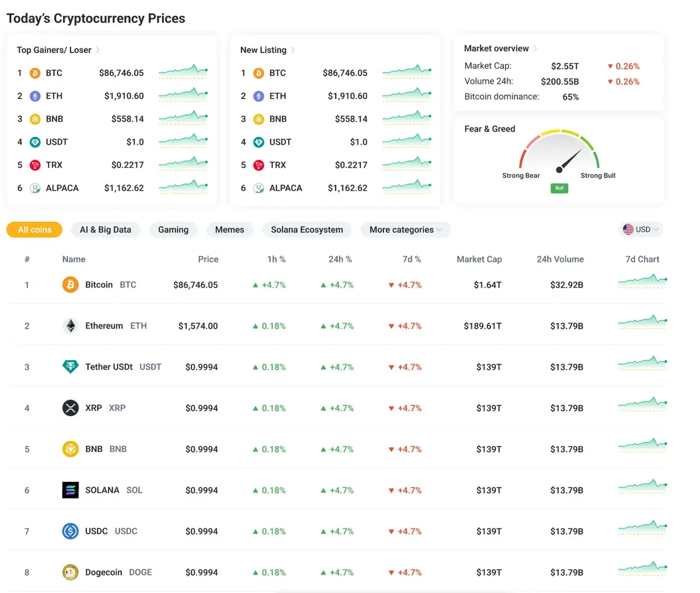Viewport: 700px width, 593px height.
Task: Click the black XRP coin icon
Action: click(x=71, y=408)
